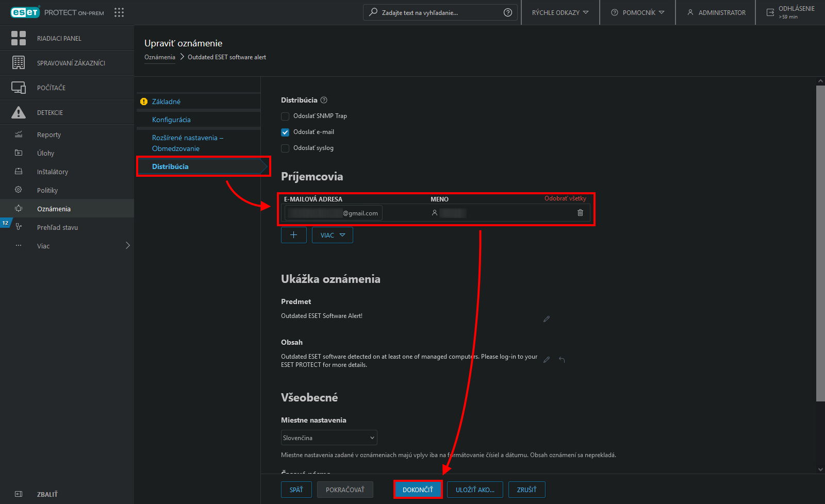Click the Reporty chart icon
Screen dimensions: 825x504
pos(19,135)
